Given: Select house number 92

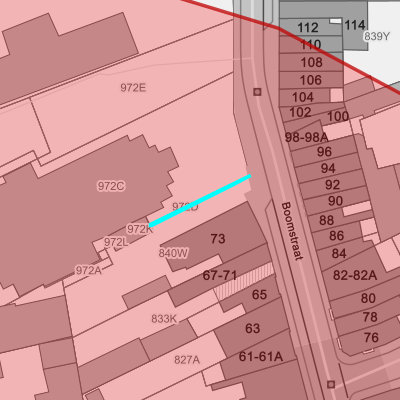Looking at the screenshot, I should click(332, 185).
